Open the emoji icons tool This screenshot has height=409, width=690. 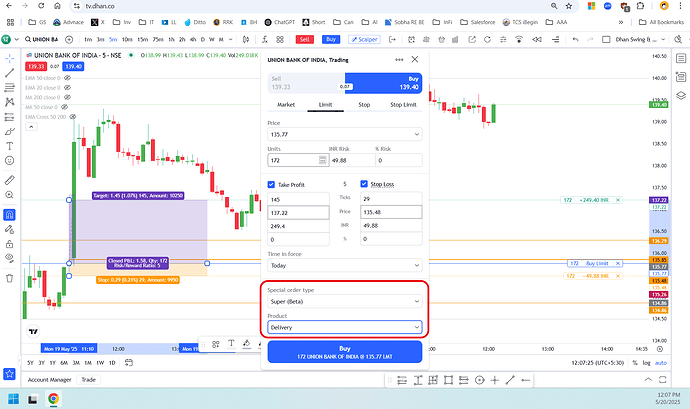(x=9, y=161)
